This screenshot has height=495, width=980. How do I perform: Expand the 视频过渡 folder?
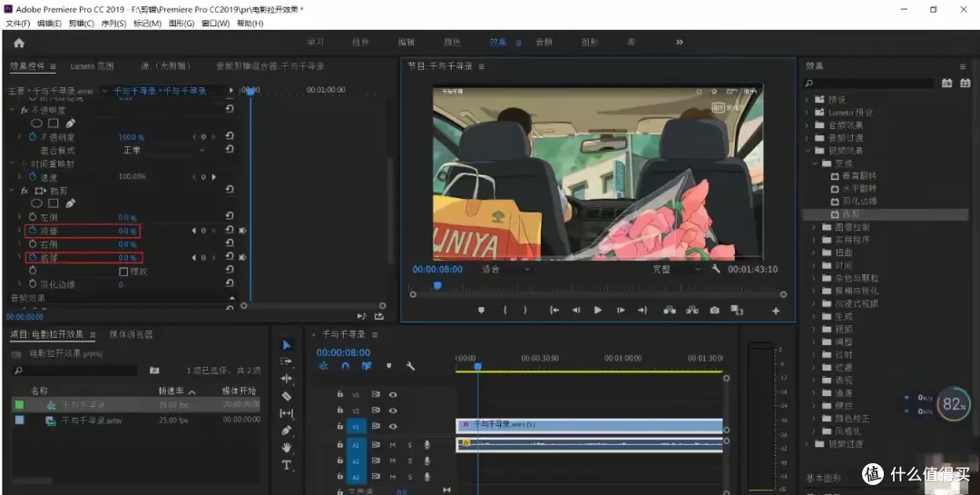[x=807, y=444]
